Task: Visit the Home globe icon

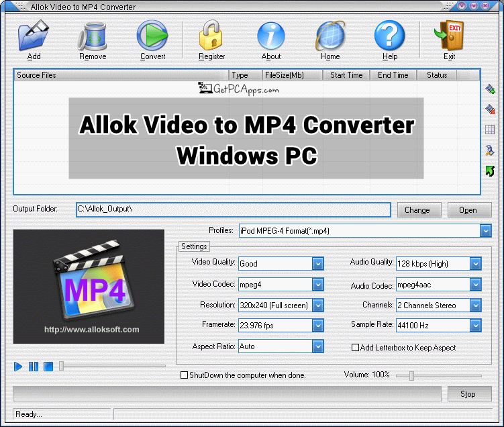Action: (x=330, y=36)
